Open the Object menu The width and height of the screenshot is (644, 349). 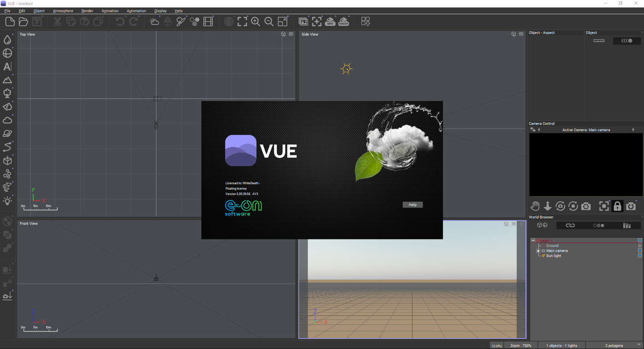click(39, 11)
